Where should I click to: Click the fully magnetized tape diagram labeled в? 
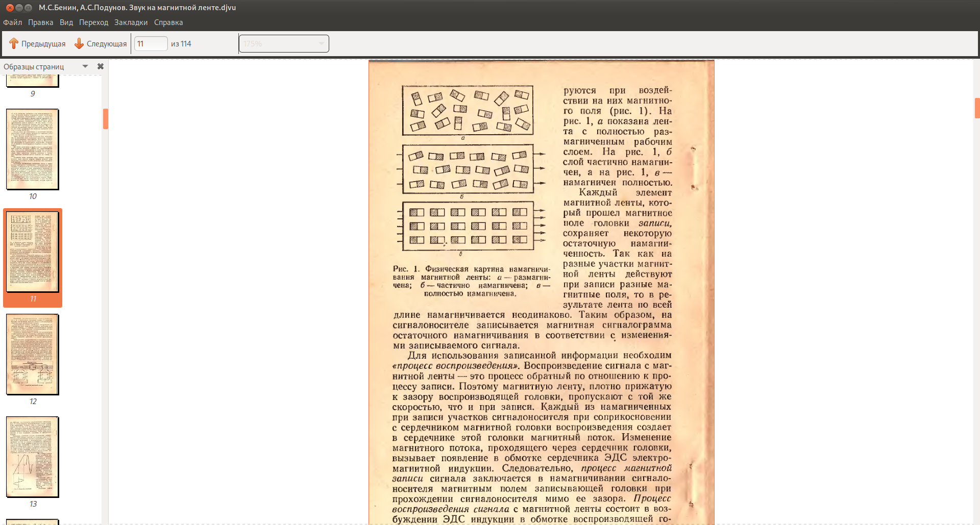click(x=468, y=226)
